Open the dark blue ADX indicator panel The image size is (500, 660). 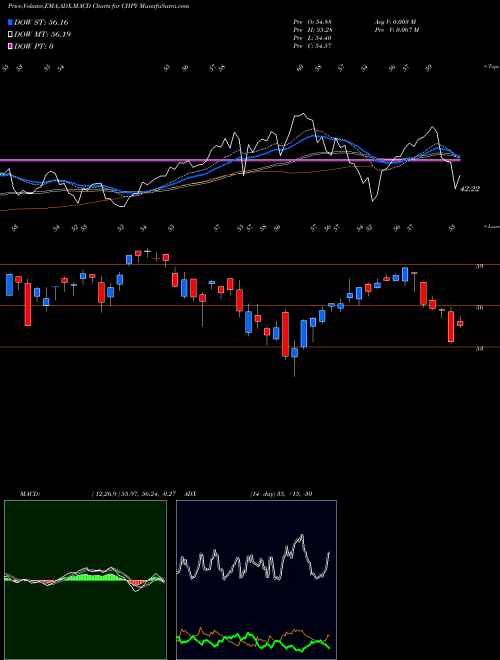coord(256,580)
